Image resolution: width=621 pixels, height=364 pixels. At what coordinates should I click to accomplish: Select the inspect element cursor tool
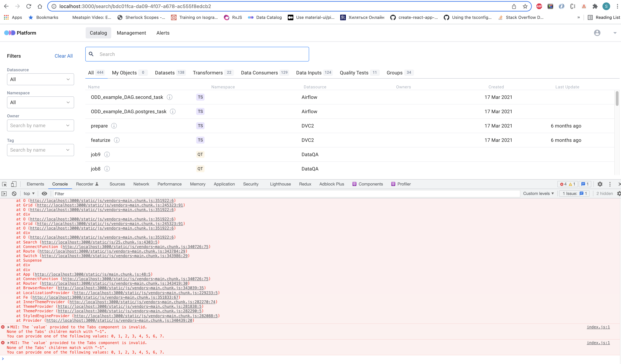pyautogui.click(x=4, y=184)
